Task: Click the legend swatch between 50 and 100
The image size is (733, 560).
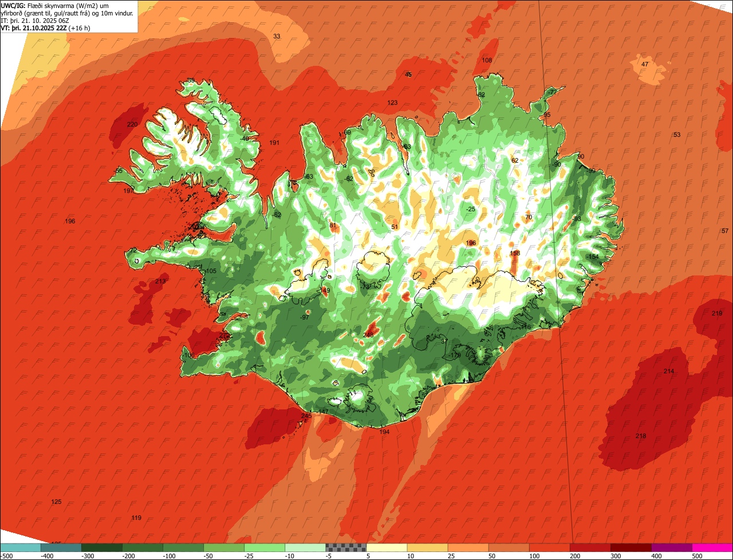Action: [509, 547]
